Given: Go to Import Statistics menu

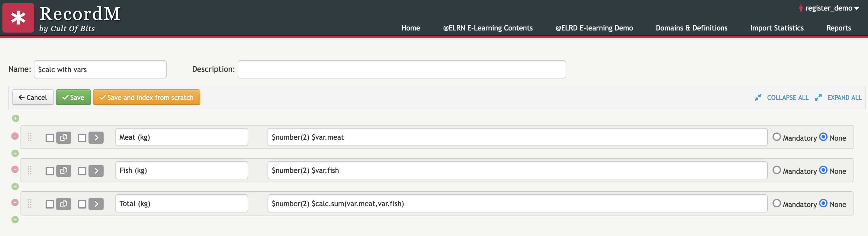Looking at the screenshot, I should tap(777, 28).
